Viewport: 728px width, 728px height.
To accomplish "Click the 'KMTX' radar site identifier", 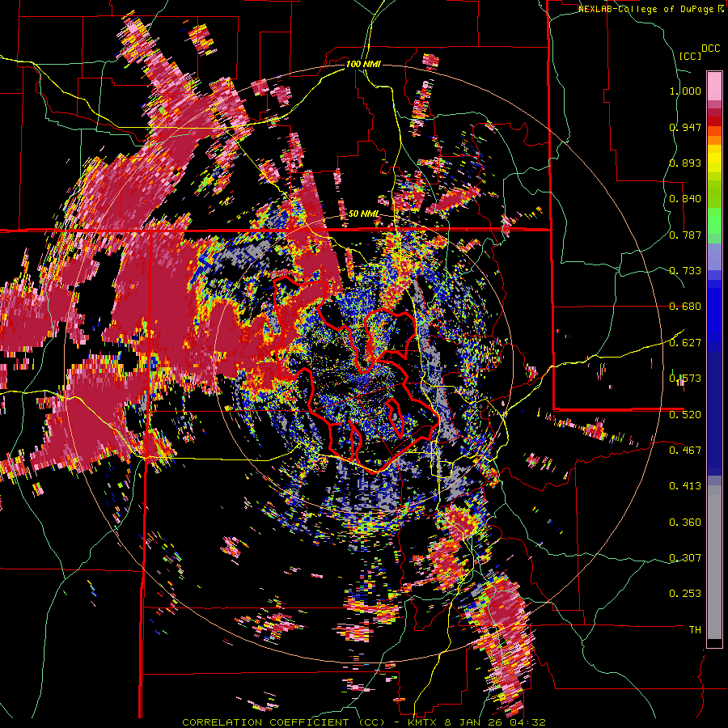I will pos(423,722).
